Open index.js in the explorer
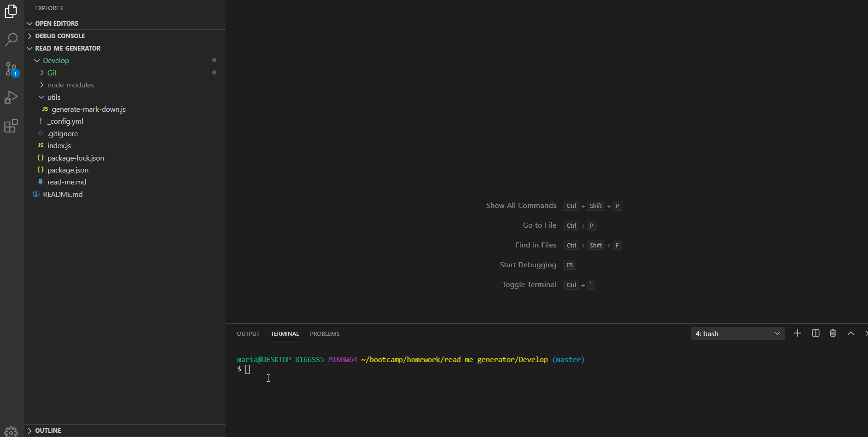Viewport: 868px width, 437px height. click(x=125, y=146)
